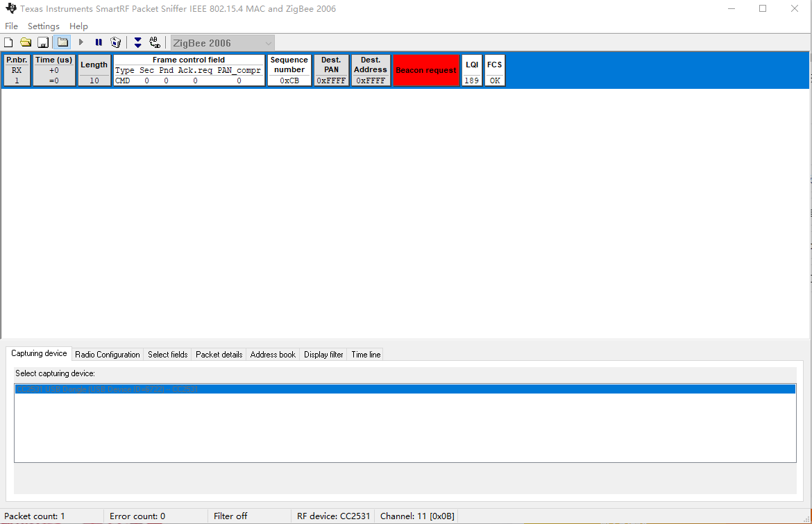Create a new capture with the blank-page icon
The height and width of the screenshot is (524, 812).
(x=8, y=42)
